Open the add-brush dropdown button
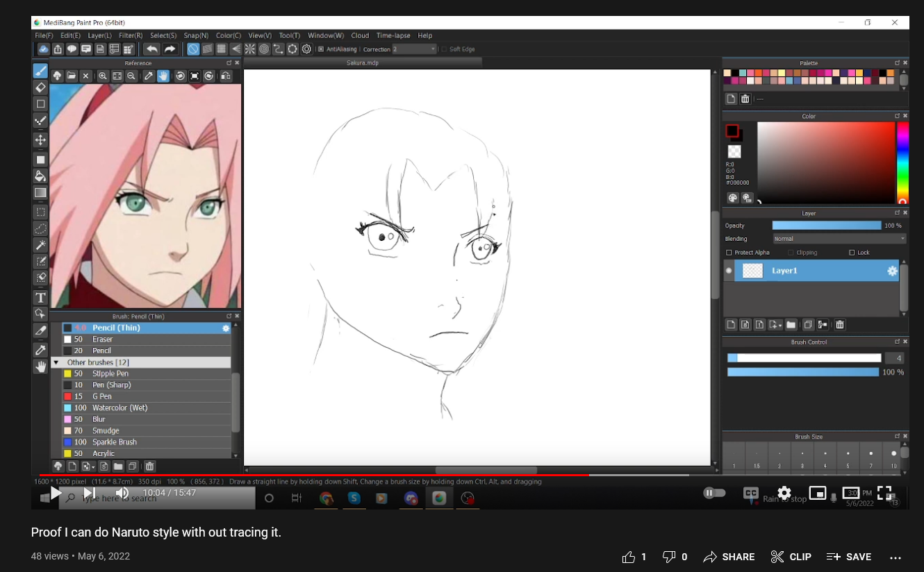924x572 pixels. click(x=88, y=466)
